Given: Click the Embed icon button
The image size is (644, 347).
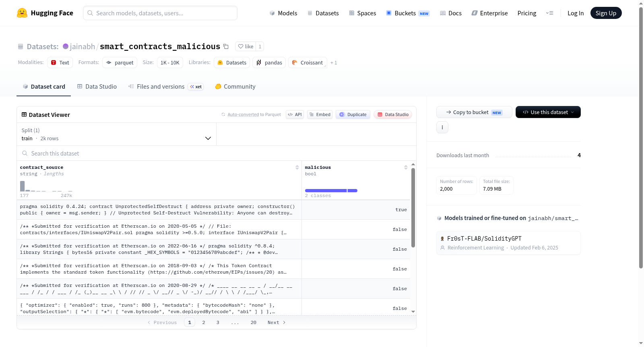Looking at the screenshot, I should point(320,114).
